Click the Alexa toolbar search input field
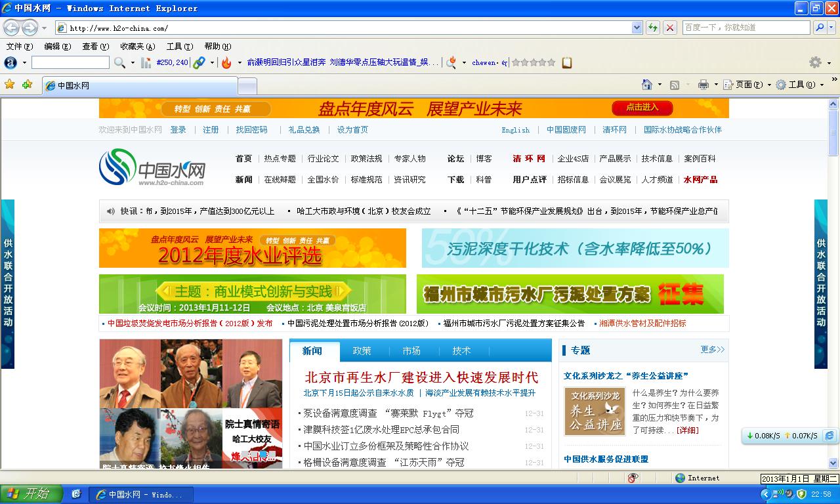This screenshot has height=504, width=840. point(70,62)
